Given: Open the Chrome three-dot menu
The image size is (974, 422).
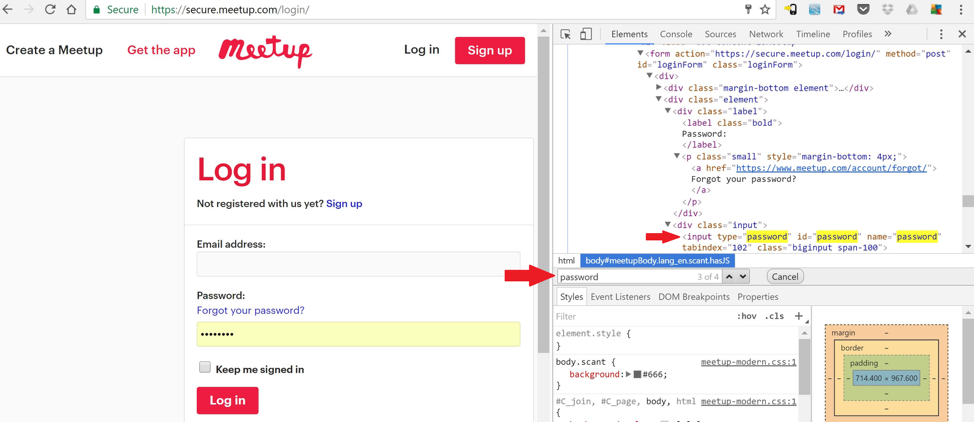Looking at the screenshot, I should 960,9.
